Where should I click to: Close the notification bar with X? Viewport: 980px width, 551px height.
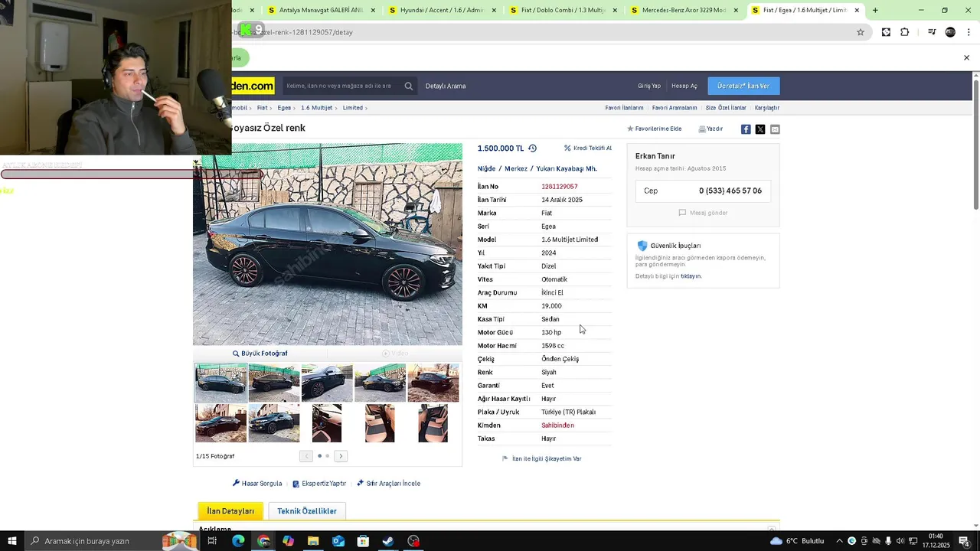[x=966, y=57]
